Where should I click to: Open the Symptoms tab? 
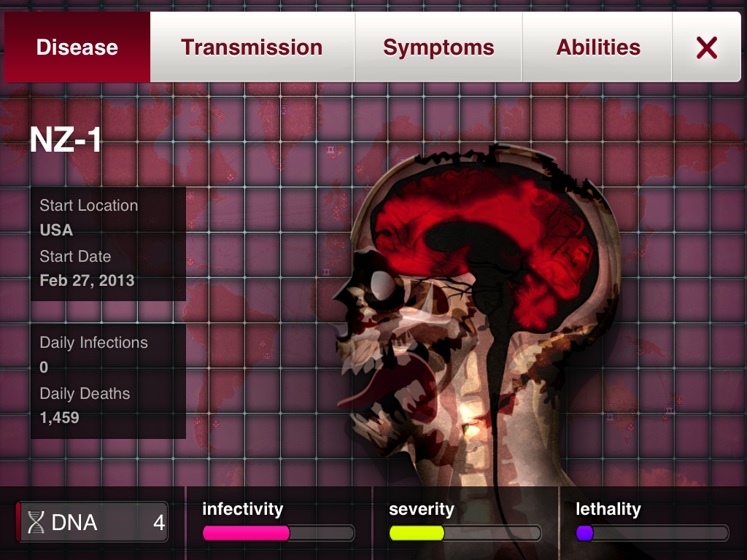pos(438,47)
